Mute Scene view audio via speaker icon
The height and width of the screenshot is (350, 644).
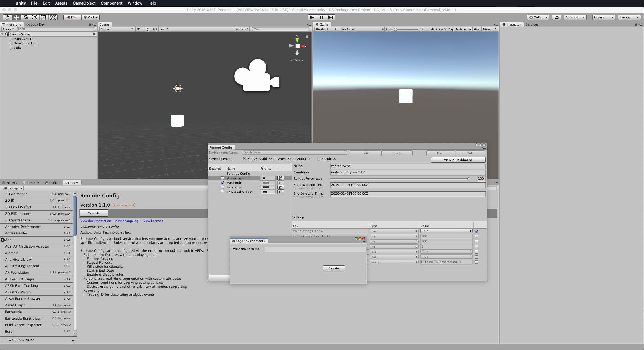coord(155,29)
